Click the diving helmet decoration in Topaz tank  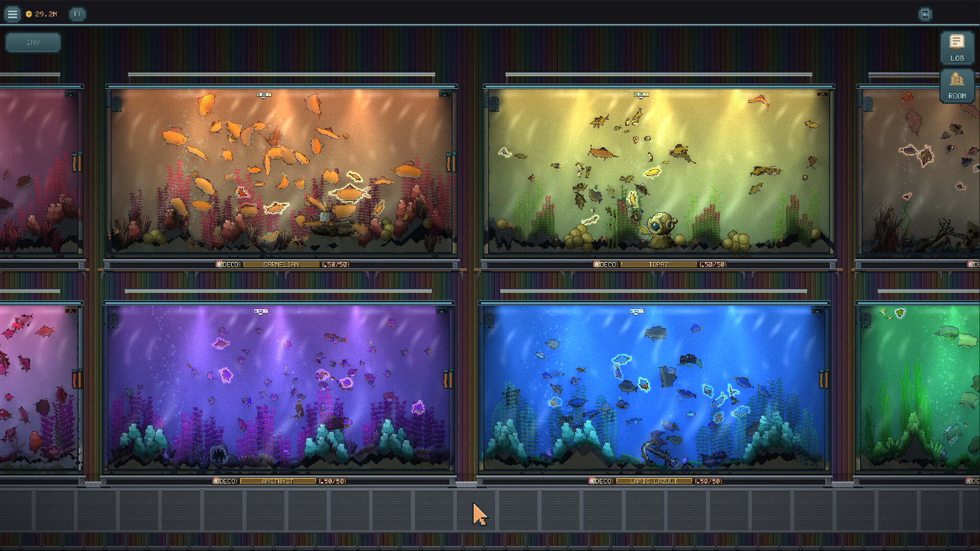pyautogui.click(x=662, y=230)
